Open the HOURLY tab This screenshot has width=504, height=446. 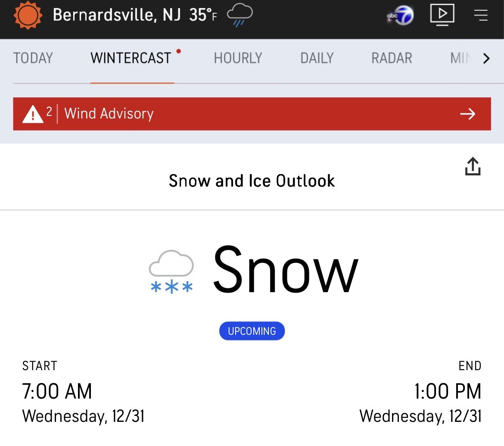point(238,58)
